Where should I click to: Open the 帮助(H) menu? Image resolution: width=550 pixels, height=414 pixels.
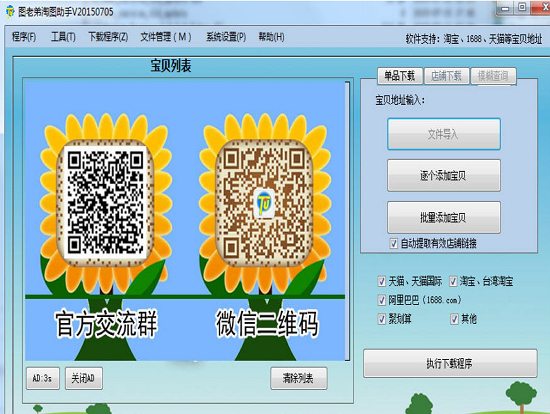click(x=271, y=37)
